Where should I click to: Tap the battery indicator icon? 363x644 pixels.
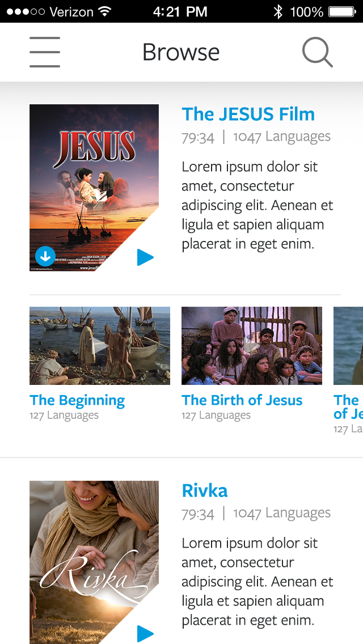click(341, 11)
